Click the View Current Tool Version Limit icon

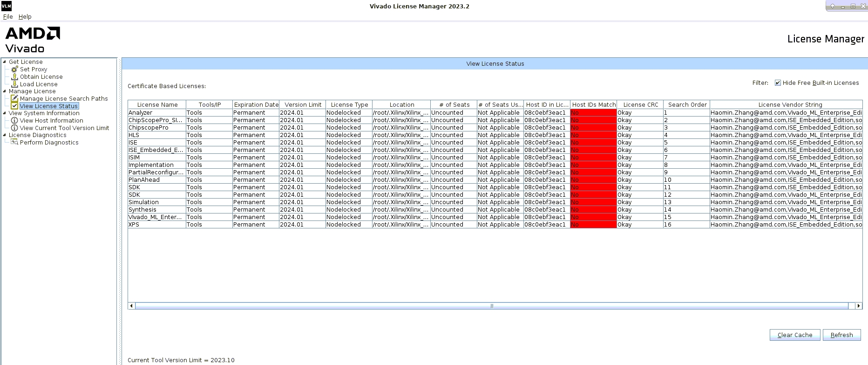pos(14,128)
